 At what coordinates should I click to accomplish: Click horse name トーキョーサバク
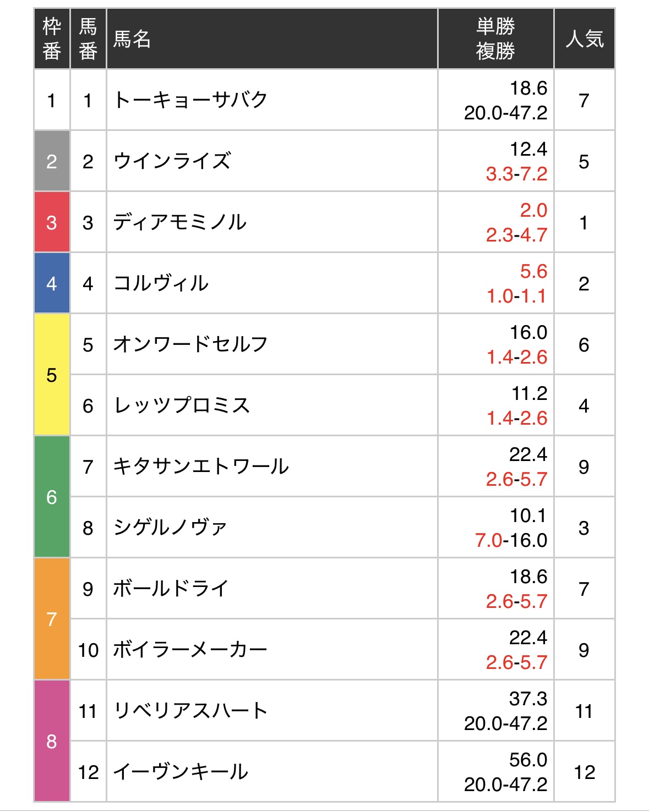tap(190, 100)
